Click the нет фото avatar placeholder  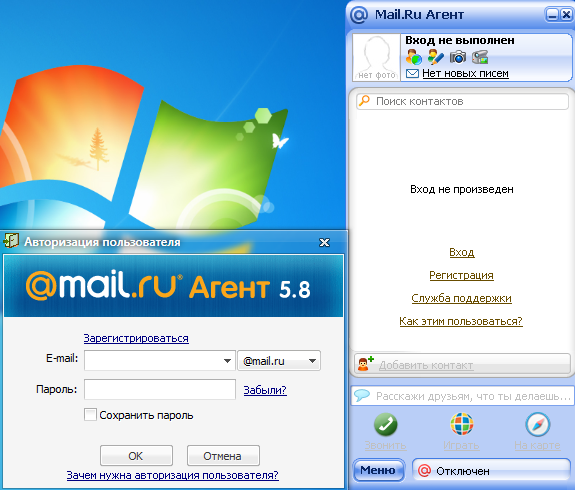point(376,57)
